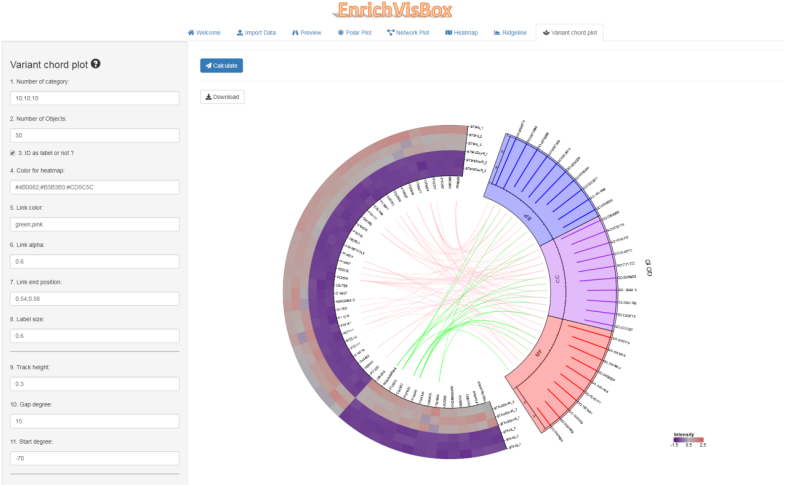Click the GO ID label beside plot

pyautogui.click(x=649, y=268)
